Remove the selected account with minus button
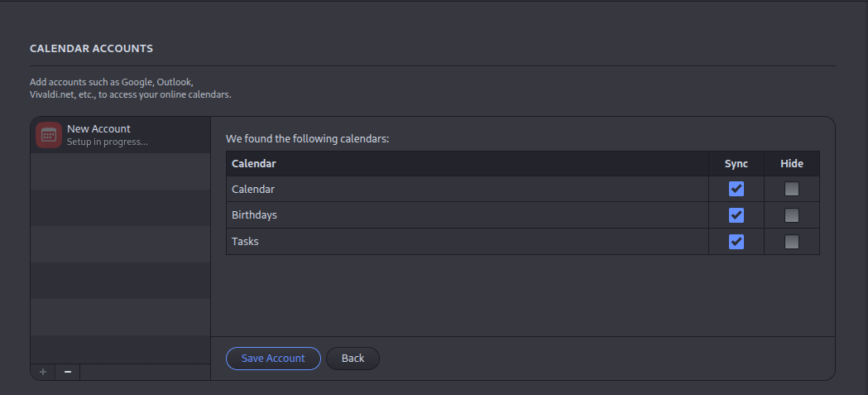The height and width of the screenshot is (395, 868). click(68, 372)
